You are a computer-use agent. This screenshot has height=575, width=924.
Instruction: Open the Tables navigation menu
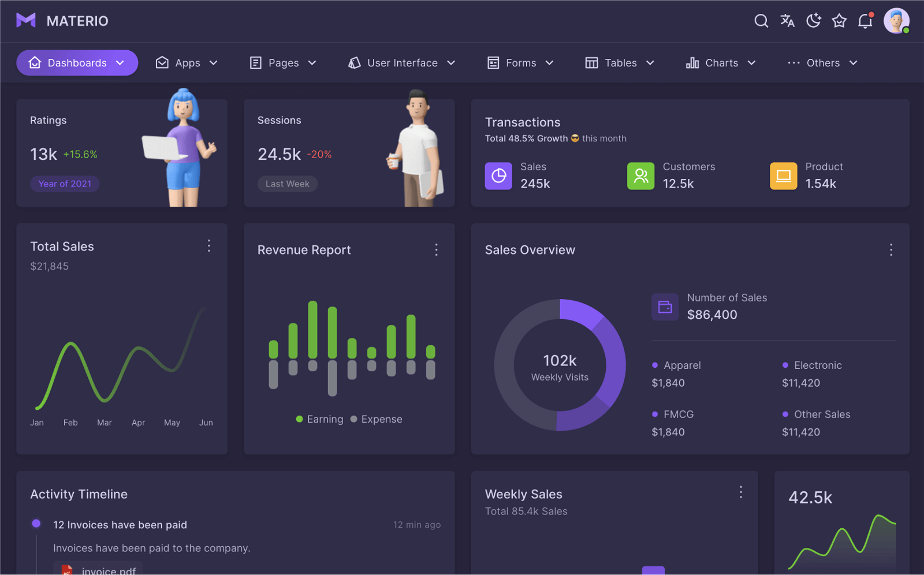(x=620, y=63)
